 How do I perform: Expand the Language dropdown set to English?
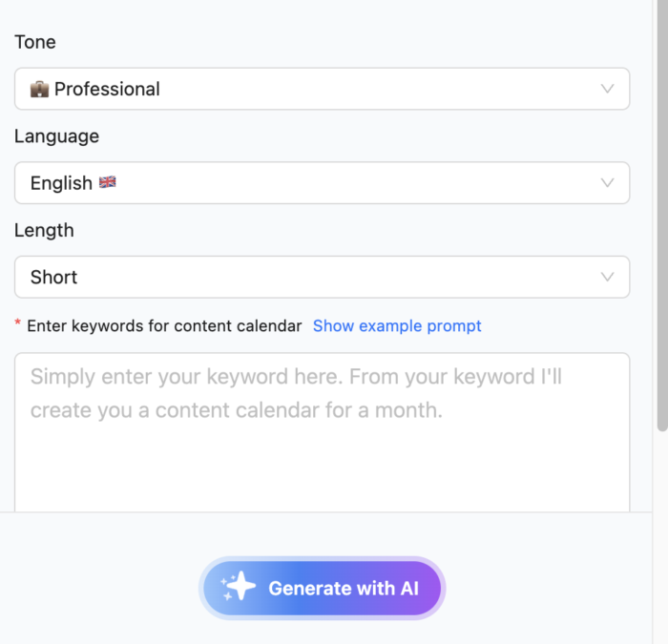coord(323,183)
